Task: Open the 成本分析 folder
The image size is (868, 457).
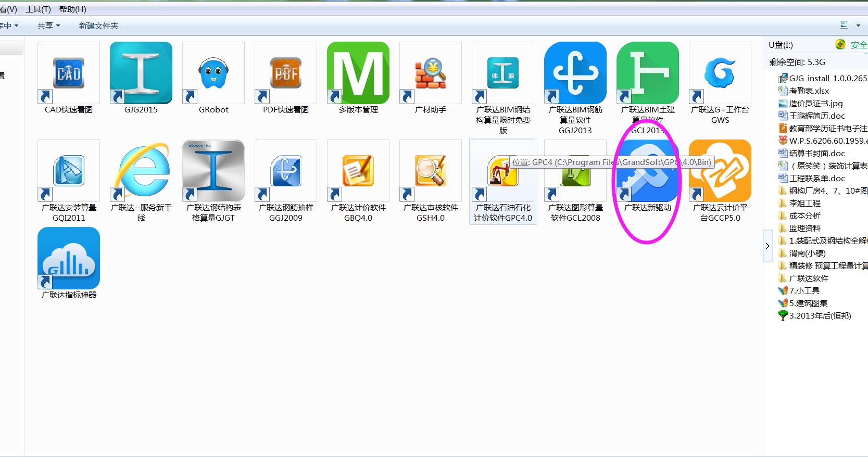Action: click(799, 215)
